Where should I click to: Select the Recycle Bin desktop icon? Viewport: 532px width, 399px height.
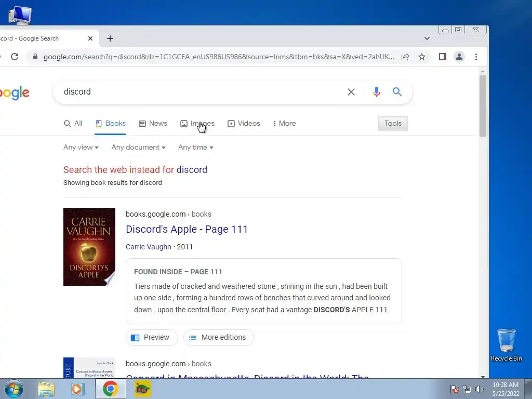tap(506, 345)
